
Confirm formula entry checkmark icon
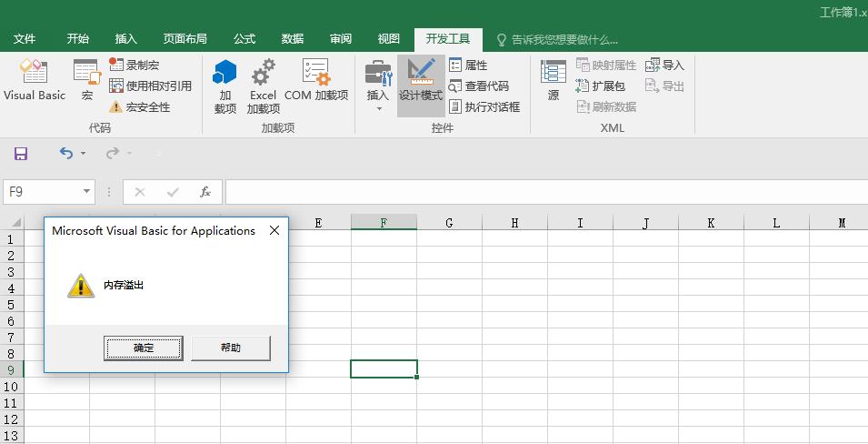tap(173, 192)
